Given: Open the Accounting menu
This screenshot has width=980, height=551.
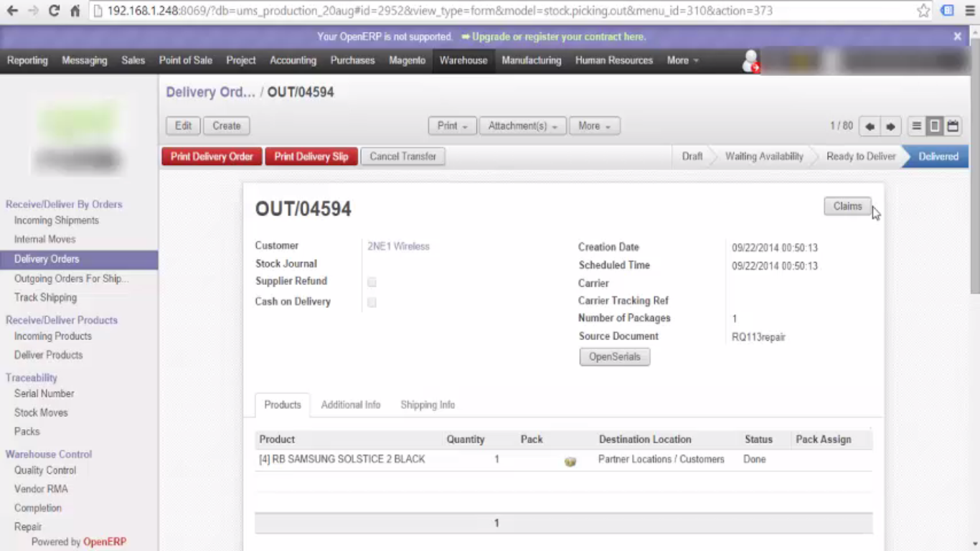Looking at the screenshot, I should [293, 60].
